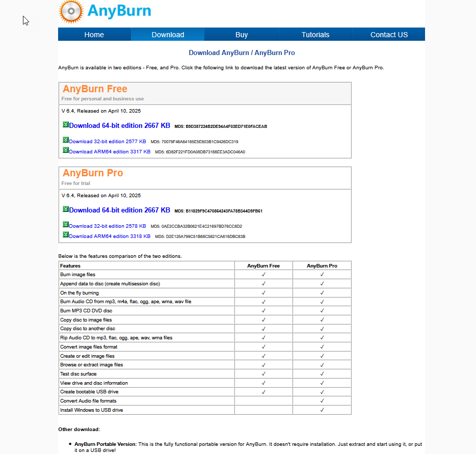Image resolution: width=476 pixels, height=454 pixels.
Task: Click the AnyBurn sun disc logo icon
Action: [71, 12]
